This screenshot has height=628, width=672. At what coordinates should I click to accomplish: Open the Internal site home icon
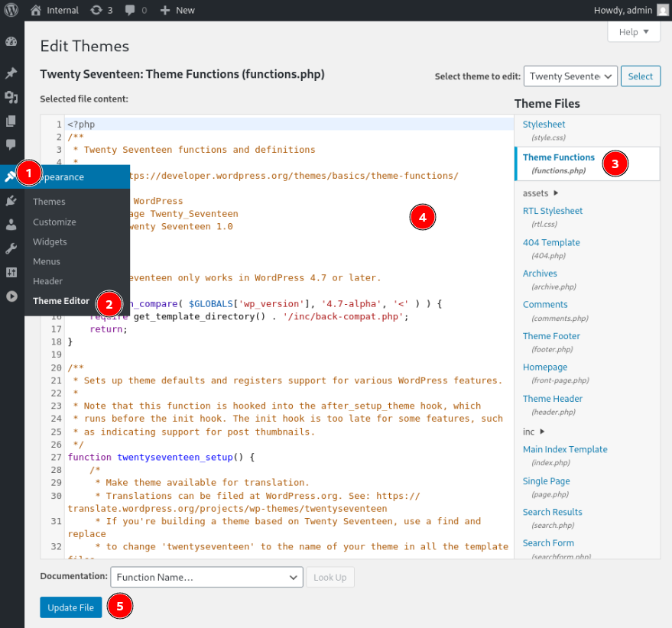click(x=36, y=10)
